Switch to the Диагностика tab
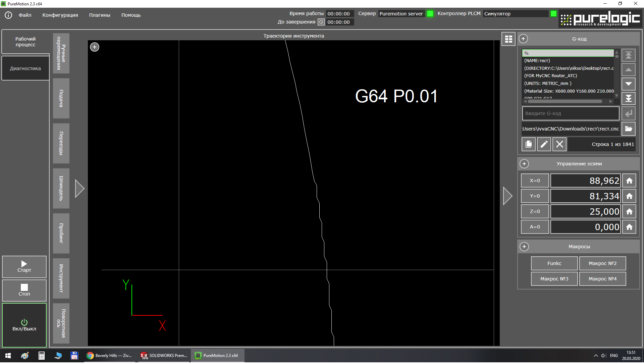Image resolution: width=644 pixels, height=364 pixels. pyautogui.click(x=25, y=68)
